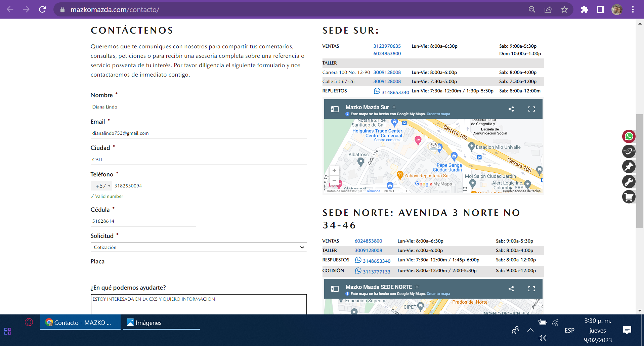Image resolution: width=644 pixels, height=346 pixels.
Task: Bookmark this page with the star icon
Action: point(564,9)
